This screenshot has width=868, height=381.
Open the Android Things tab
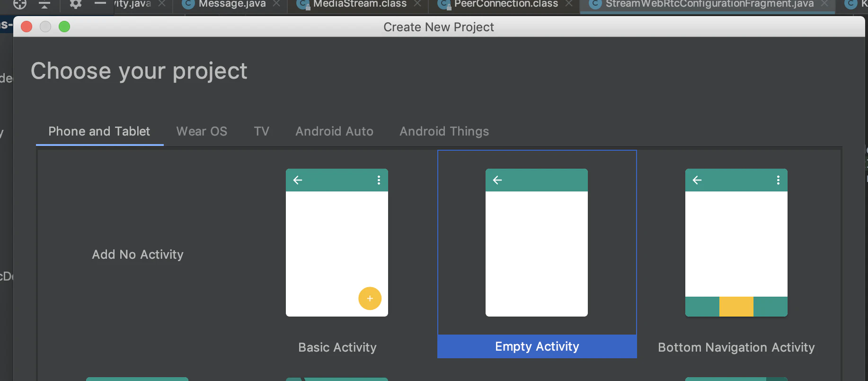point(444,131)
